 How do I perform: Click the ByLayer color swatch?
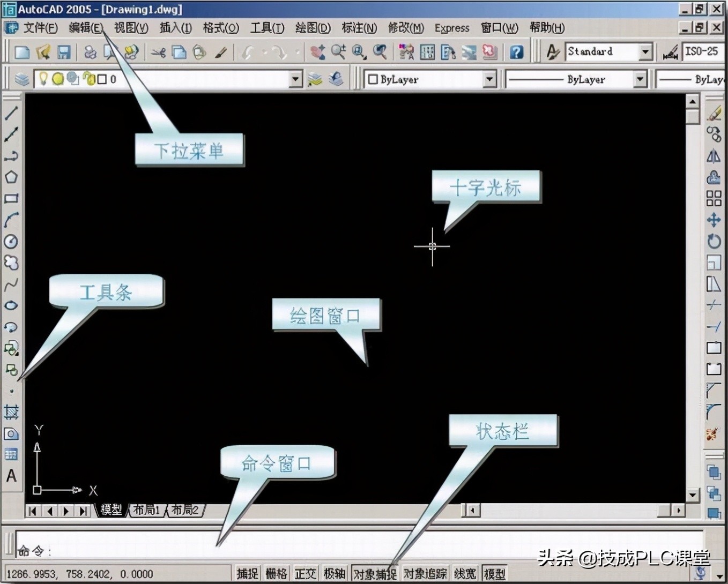click(x=374, y=79)
